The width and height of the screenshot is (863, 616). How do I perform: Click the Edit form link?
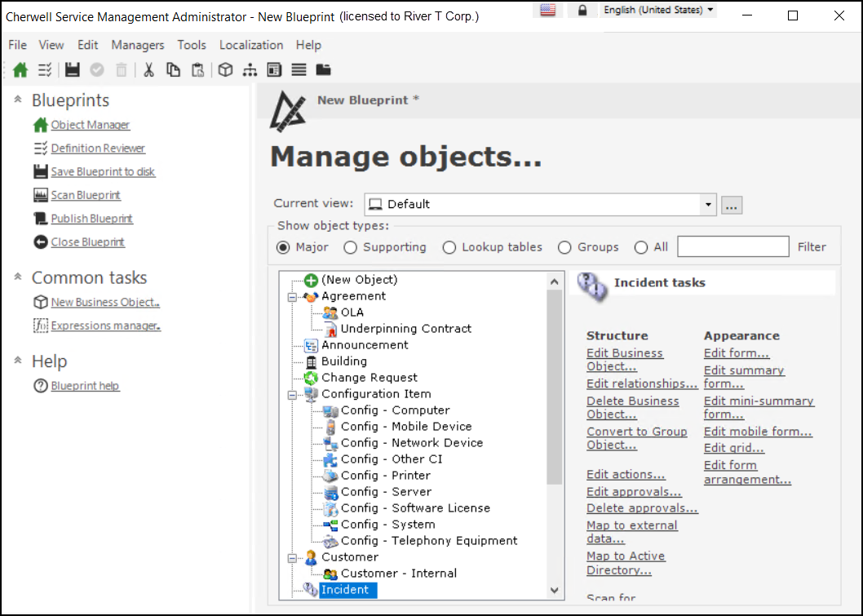pos(737,353)
